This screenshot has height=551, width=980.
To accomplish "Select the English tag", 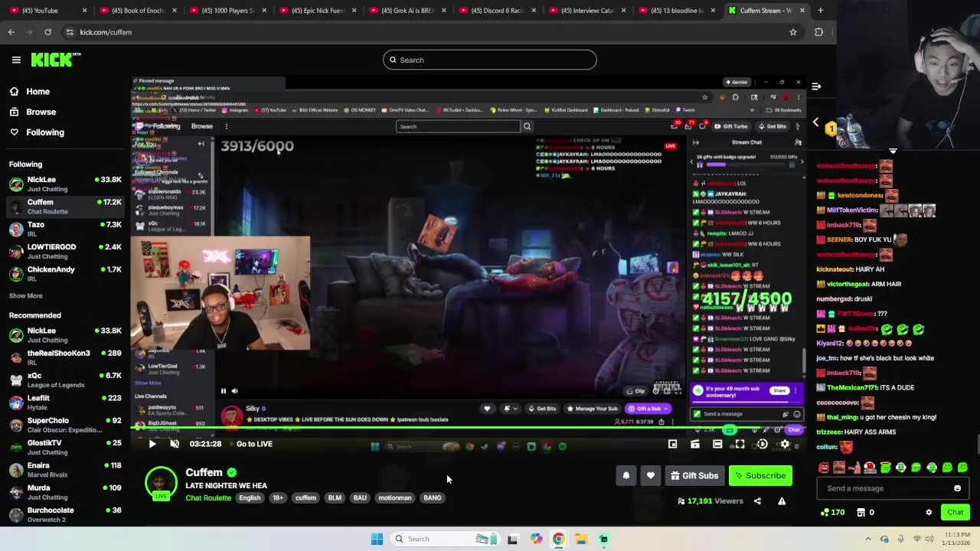I will pyautogui.click(x=250, y=497).
